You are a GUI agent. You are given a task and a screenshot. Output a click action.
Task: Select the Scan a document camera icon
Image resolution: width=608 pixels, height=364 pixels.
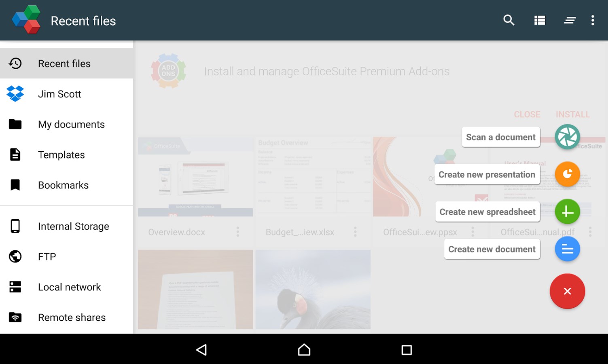[567, 137]
